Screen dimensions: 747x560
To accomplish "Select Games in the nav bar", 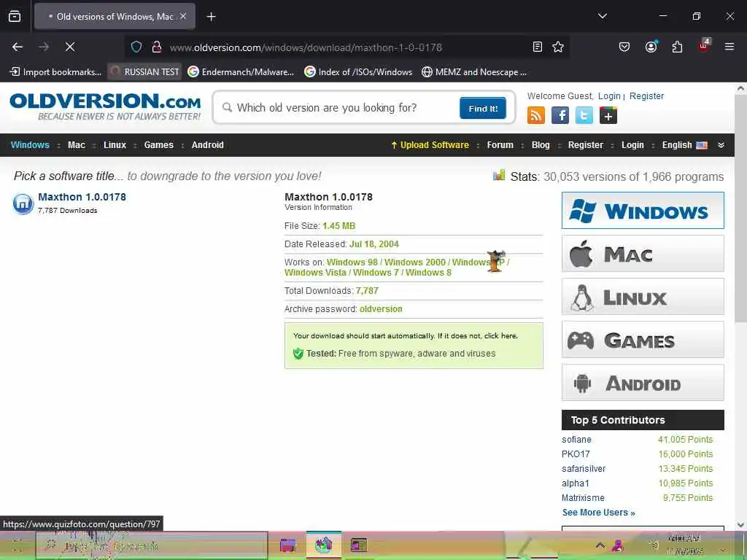I will [158, 145].
